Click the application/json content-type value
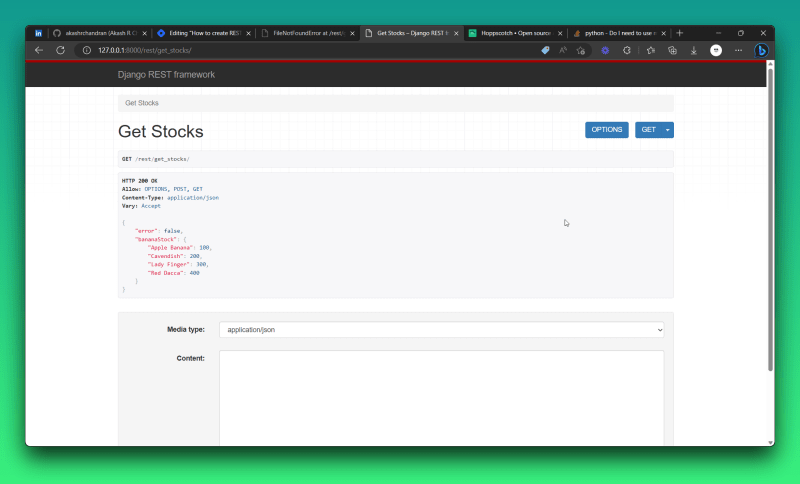This screenshot has height=484, width=800. click(x=193, y=197)
